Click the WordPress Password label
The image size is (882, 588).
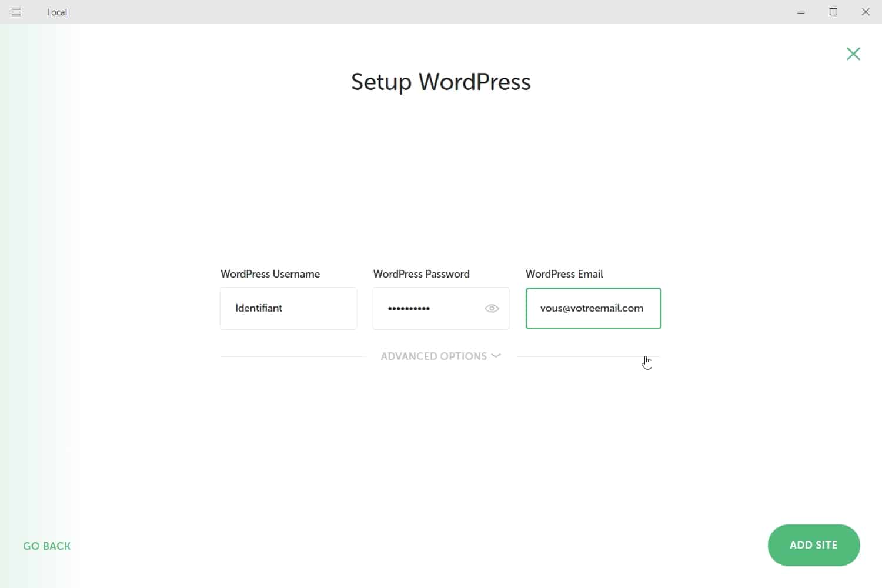pos(421,274)
